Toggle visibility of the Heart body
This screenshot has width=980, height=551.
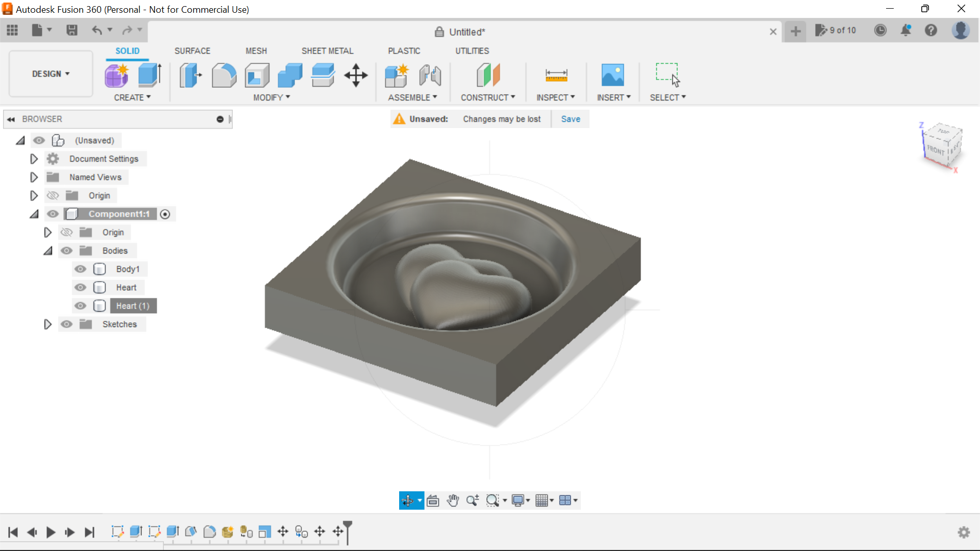click(x=80, y=287)
